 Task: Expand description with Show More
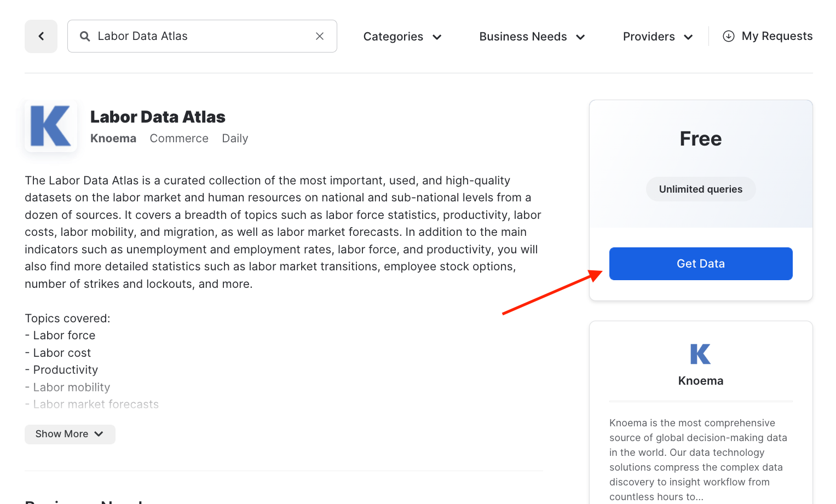point(70,434)
